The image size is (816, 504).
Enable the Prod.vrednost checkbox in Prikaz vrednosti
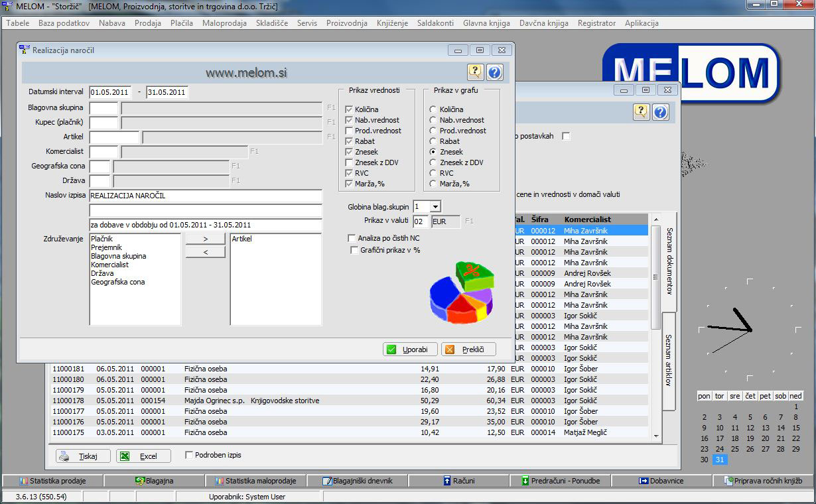(349, 131)
